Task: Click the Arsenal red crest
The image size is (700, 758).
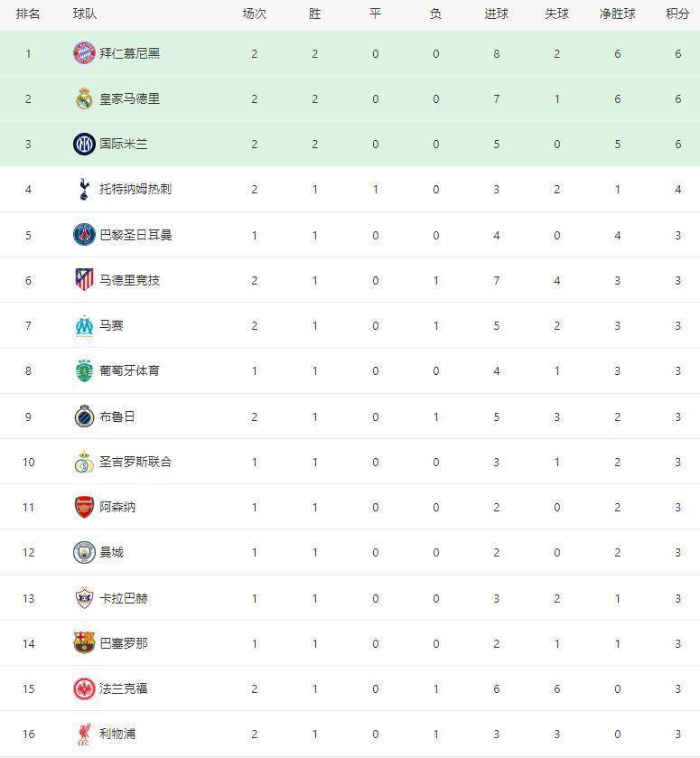Action: click(84, 507)
